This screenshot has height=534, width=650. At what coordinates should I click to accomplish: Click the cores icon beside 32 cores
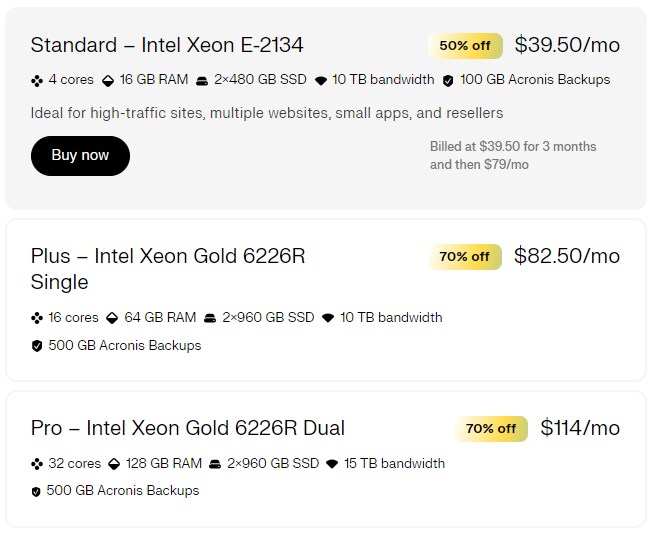pos(37,464)
